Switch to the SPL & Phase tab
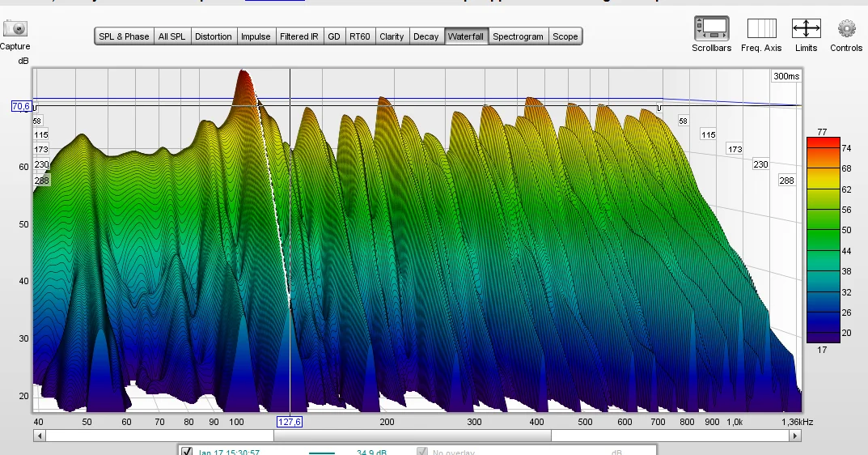 [124, 36]
